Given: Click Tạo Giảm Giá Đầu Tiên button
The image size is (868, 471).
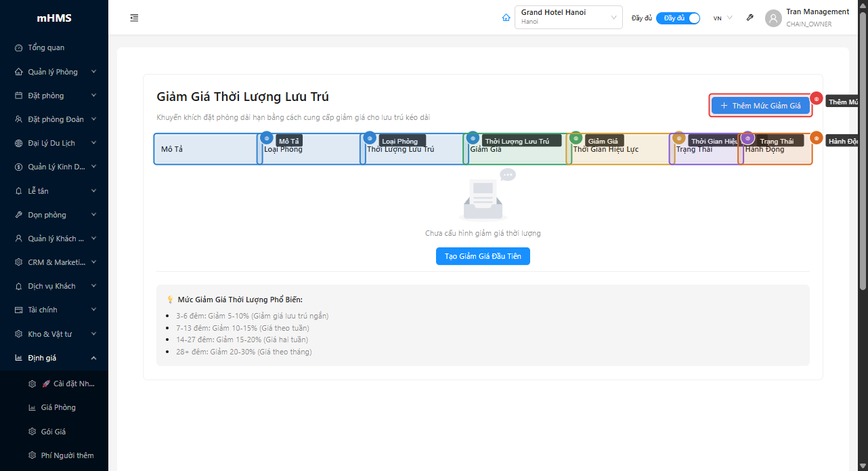Looking at the screenshot, I should (x=483, y=256).
